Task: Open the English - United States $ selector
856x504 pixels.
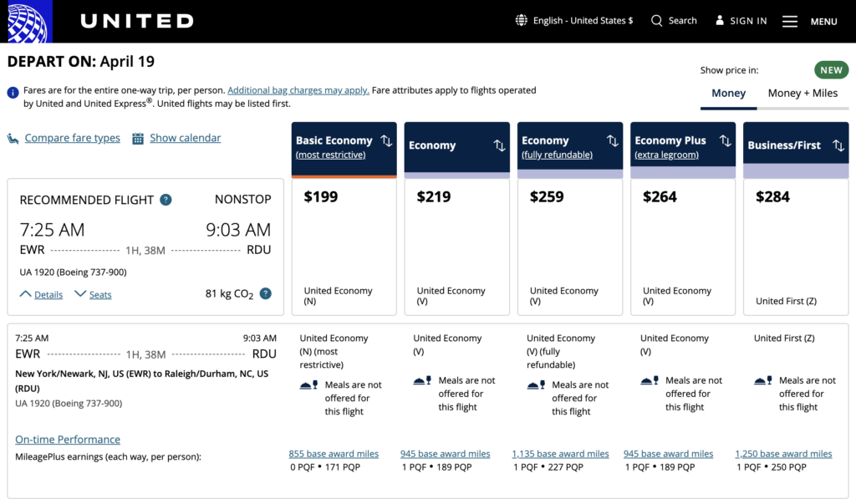Action: point(574,20)
